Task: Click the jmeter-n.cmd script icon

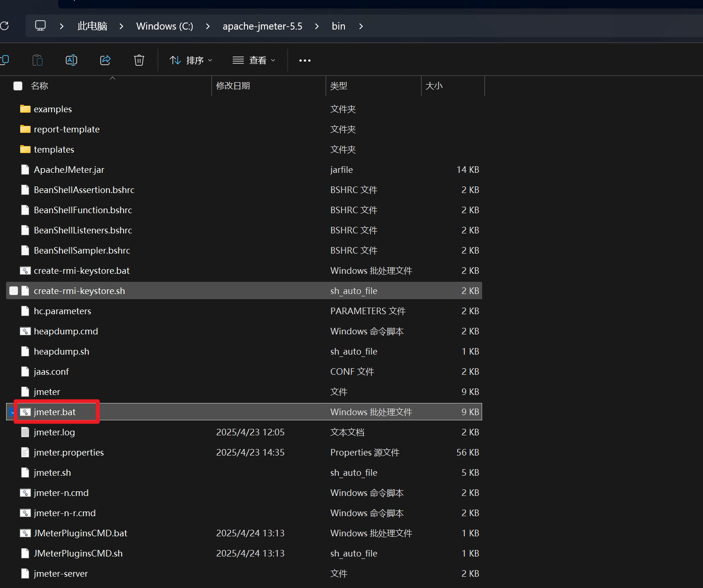Action: (25, 493)
